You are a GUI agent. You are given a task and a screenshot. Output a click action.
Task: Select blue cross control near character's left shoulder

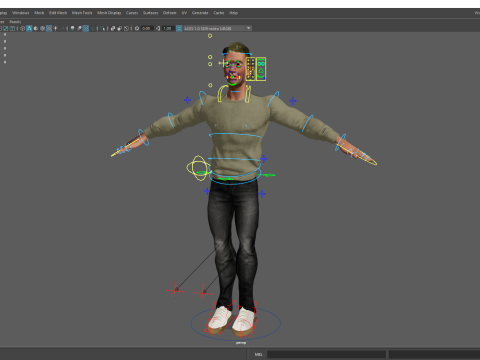click(x=293, y=101)
